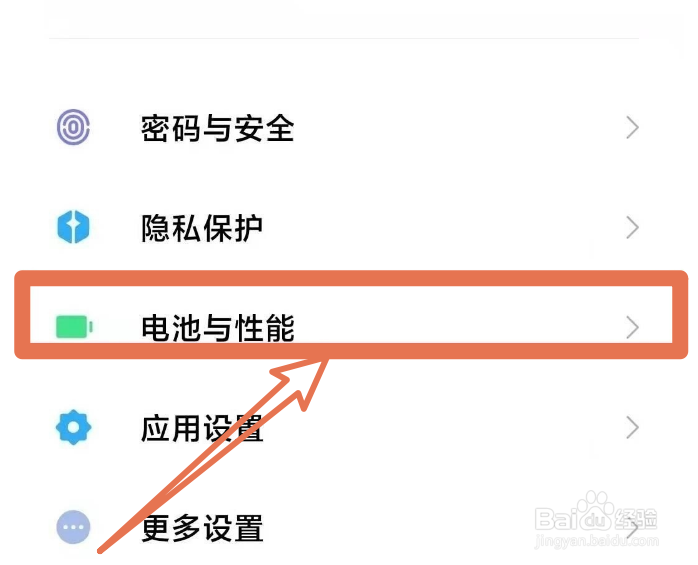698x565 pixels.
Task: Tap the three-dot icon for 更多设置
Action: [x=73, y=527]
